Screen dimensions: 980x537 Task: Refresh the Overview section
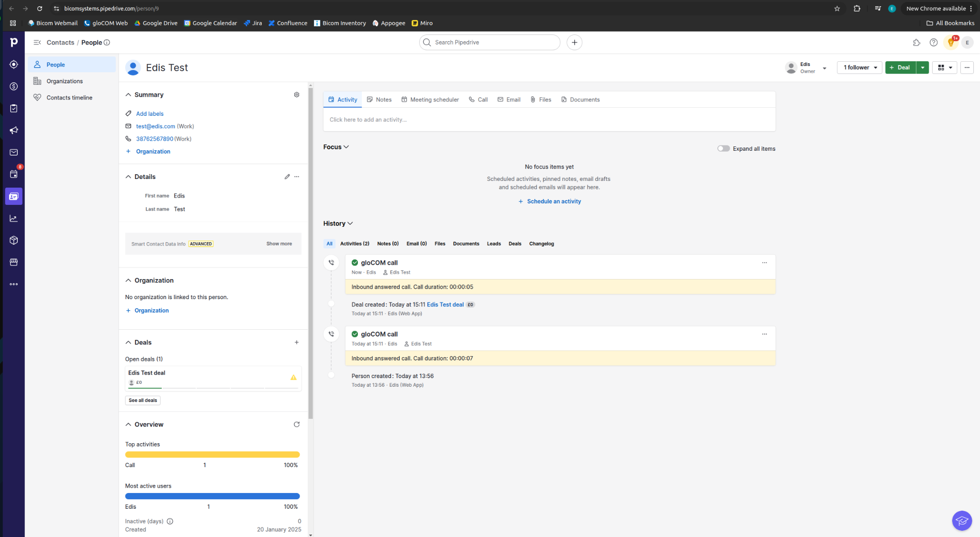[x=297, y=425]
